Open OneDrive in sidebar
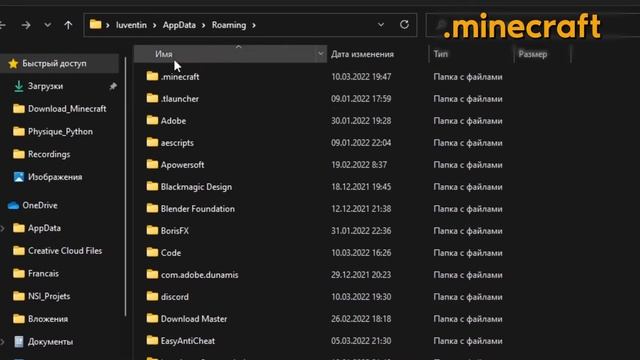The height and width of the screenshot is (360, 640). coord(40,205)
